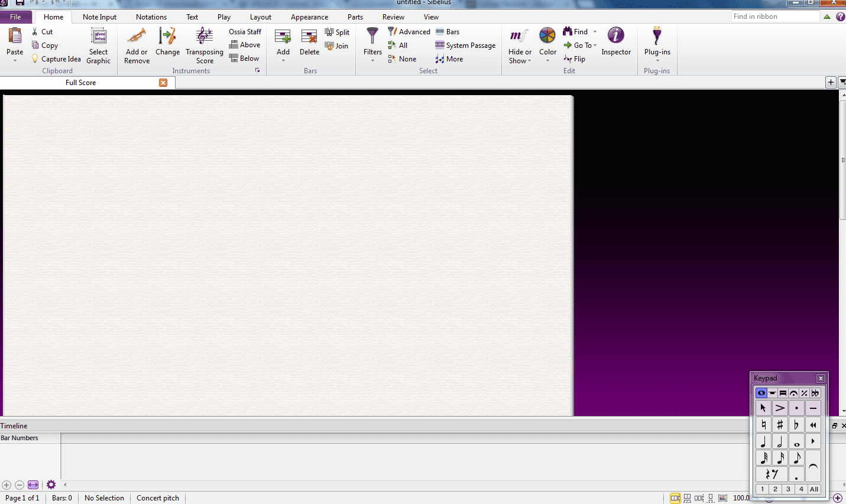
Task: Toggle sharp accidental on Keypad
Action: (x=780, y=424)
